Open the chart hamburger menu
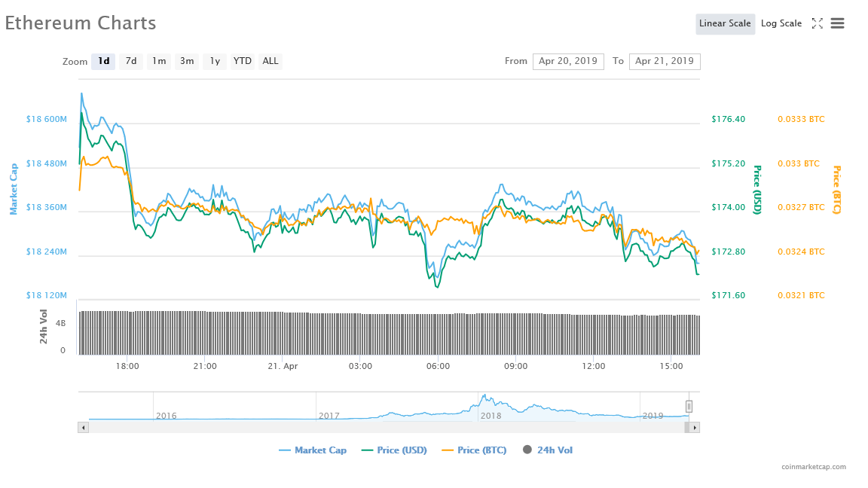 click(x=837, y=23)
